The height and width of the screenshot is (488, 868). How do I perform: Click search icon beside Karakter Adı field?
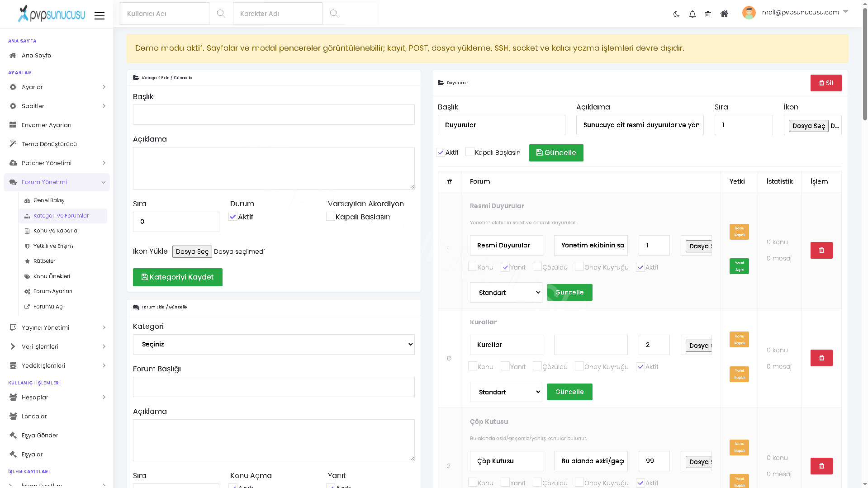tap(334, 14)
